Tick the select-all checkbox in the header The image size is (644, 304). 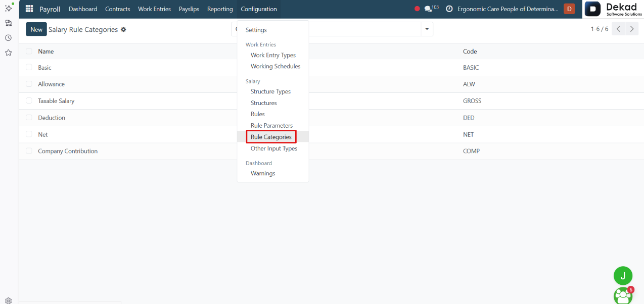[29, 52]
